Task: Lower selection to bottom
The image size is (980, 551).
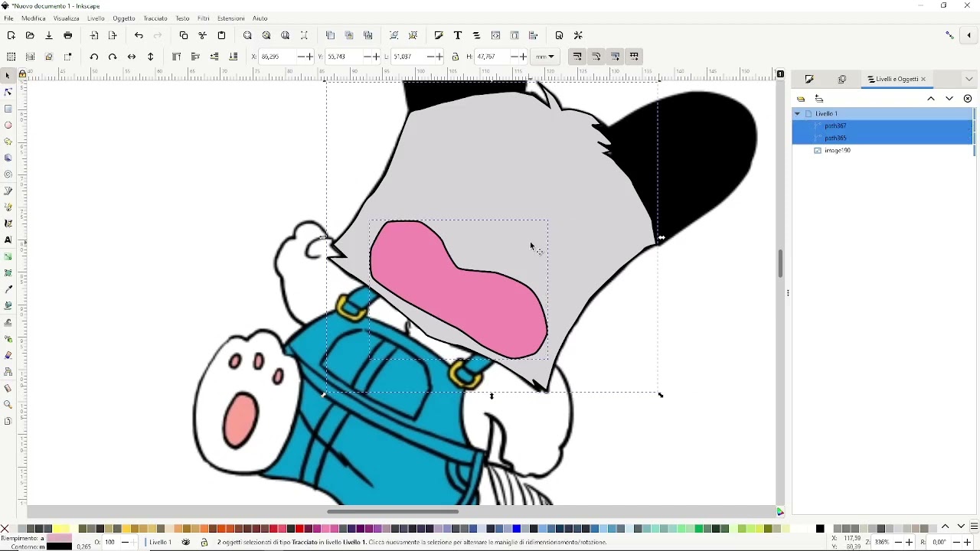Action: (234, 57)
